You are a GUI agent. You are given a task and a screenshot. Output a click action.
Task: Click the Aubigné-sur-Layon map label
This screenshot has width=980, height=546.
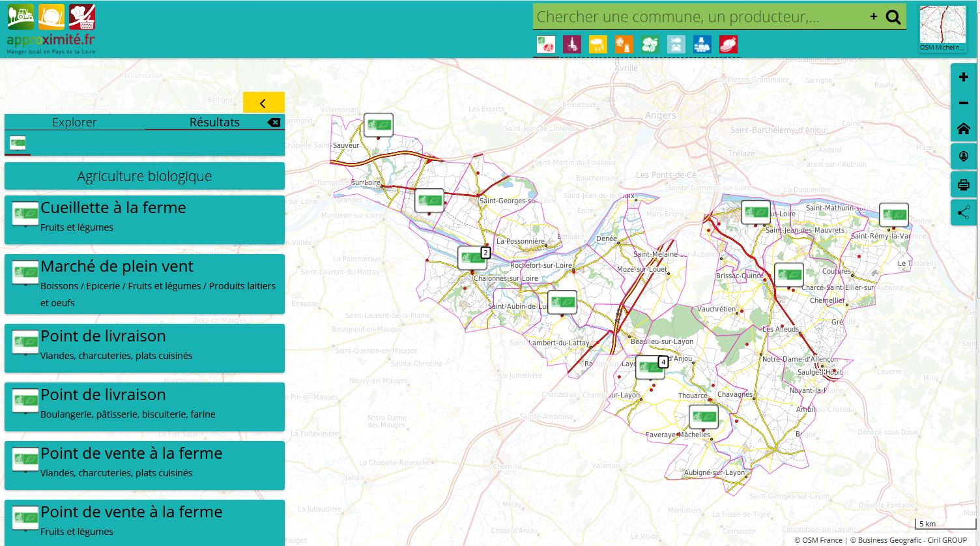pyautogui.click(x=714, y=472)
